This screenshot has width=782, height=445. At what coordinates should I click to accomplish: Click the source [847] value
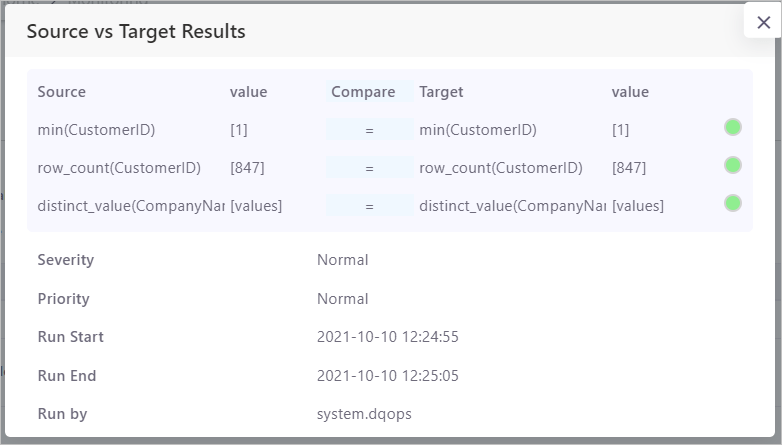[247, 168]
